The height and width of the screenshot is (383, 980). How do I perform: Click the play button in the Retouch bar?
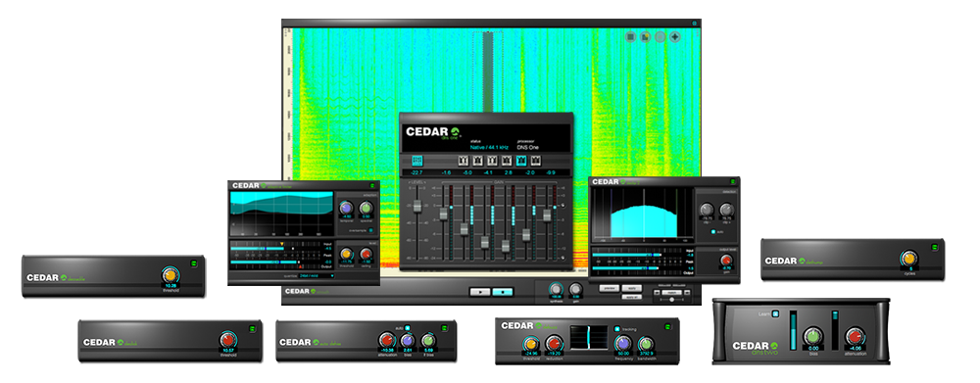pyautogui.click(x=480, y=292)
